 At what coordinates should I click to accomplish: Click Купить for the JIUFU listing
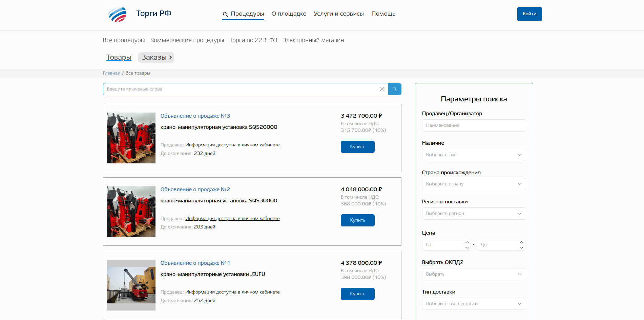click(x=358, y=294)
